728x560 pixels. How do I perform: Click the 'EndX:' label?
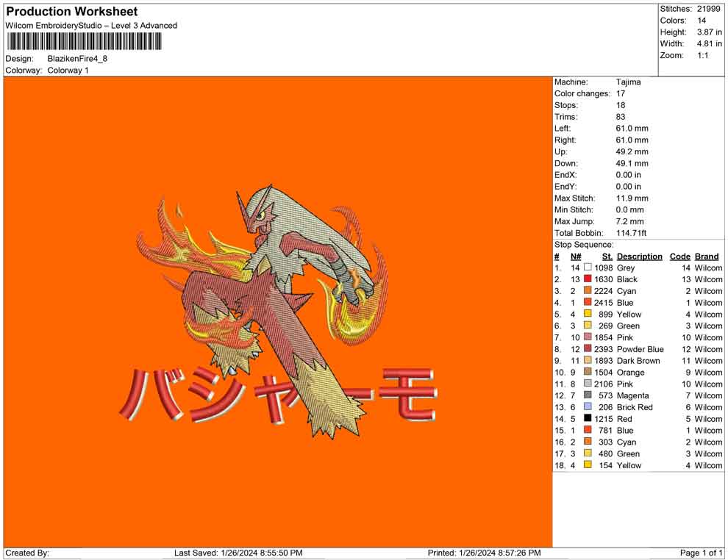coord(565,174)
